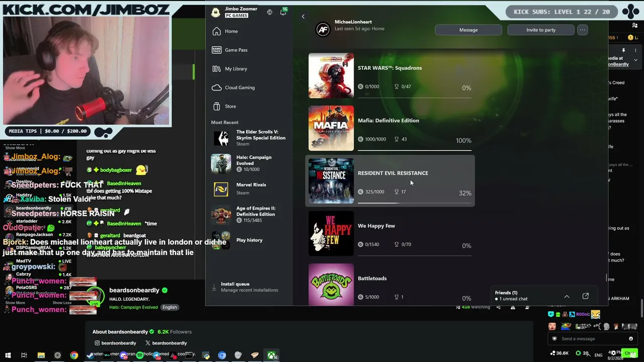Viewport: 644px width, 362px height.
Task: Click the Play history controller icon
Action: click(221, 240)
